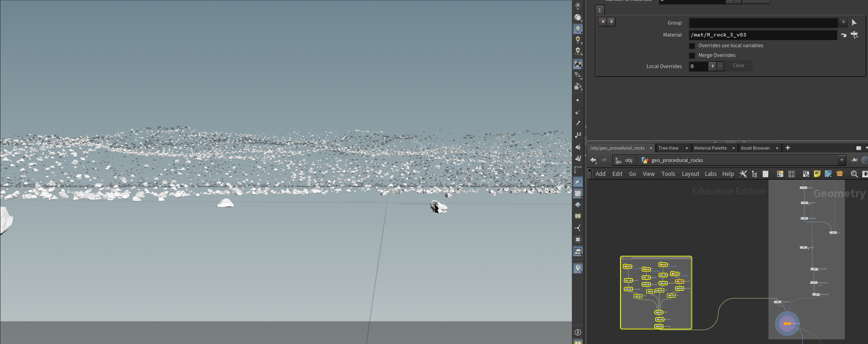Toggle point numbers display icon
Screen dimensions: 868x344
click(x=578, y=135)
